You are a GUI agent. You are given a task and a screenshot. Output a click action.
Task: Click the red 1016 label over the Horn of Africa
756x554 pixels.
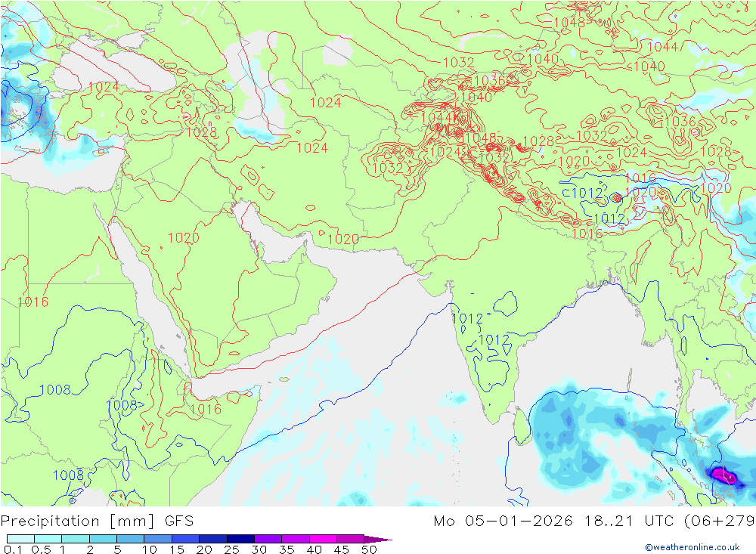click(206, 410)
